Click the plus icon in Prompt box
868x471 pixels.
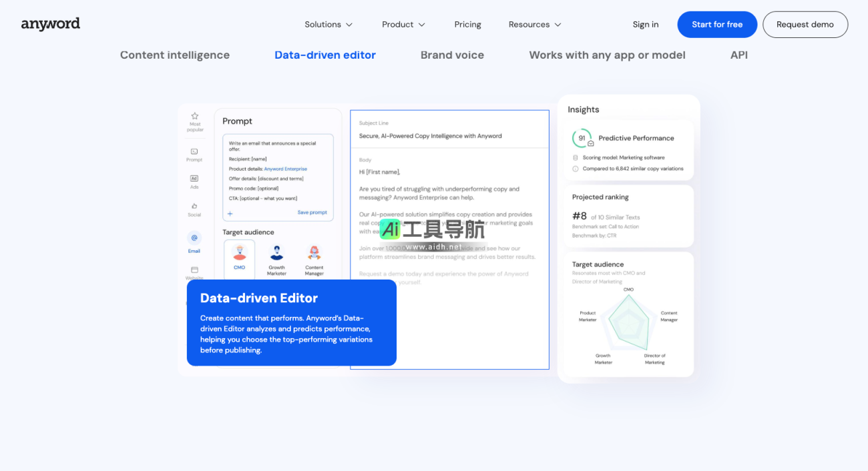(230, 213)
